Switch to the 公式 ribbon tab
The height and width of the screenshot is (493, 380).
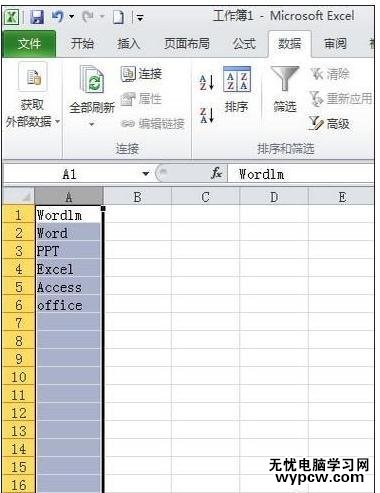244,44
